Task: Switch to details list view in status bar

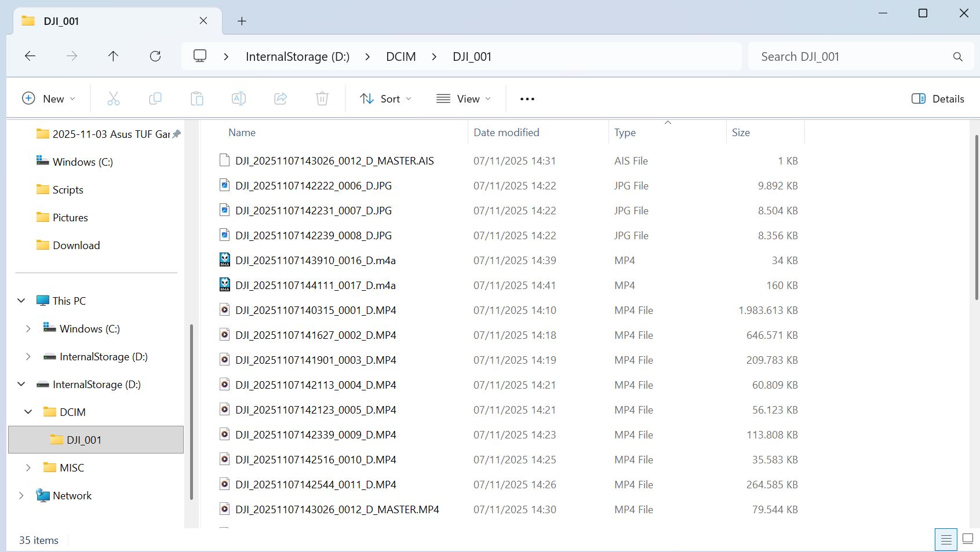Action: 946,540
